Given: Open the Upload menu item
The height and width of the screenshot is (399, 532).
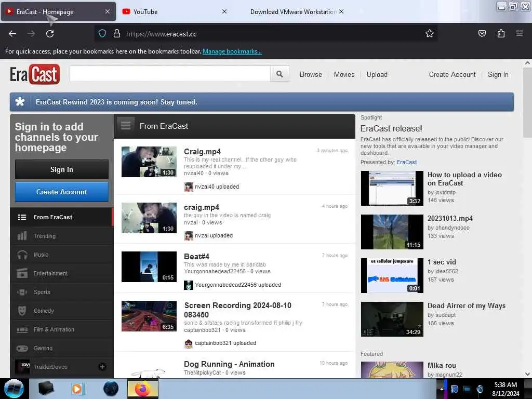Looking at the screenshot, I should (x=377, y=74).
